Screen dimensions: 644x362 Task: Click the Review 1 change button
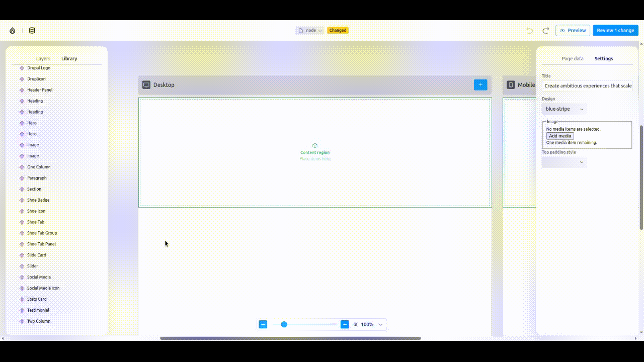[615, 30]
